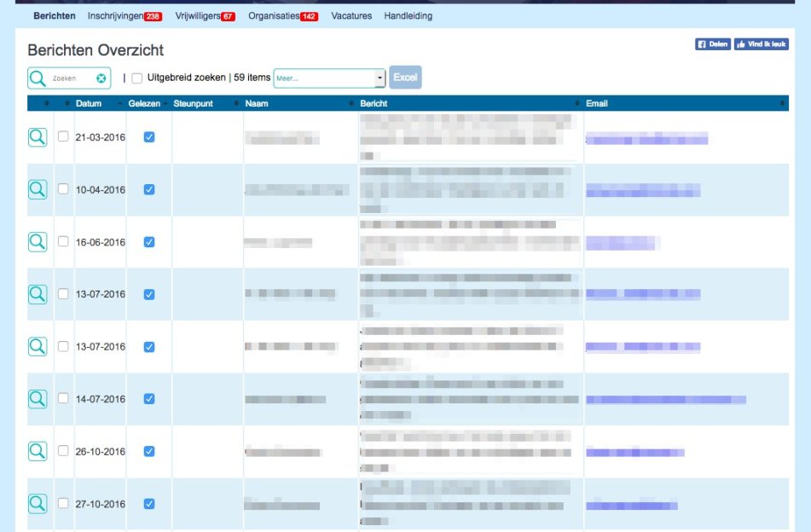Click the Vind ik leuk button
The height and width of the screenshot is (532, 811).
(762, 44)
